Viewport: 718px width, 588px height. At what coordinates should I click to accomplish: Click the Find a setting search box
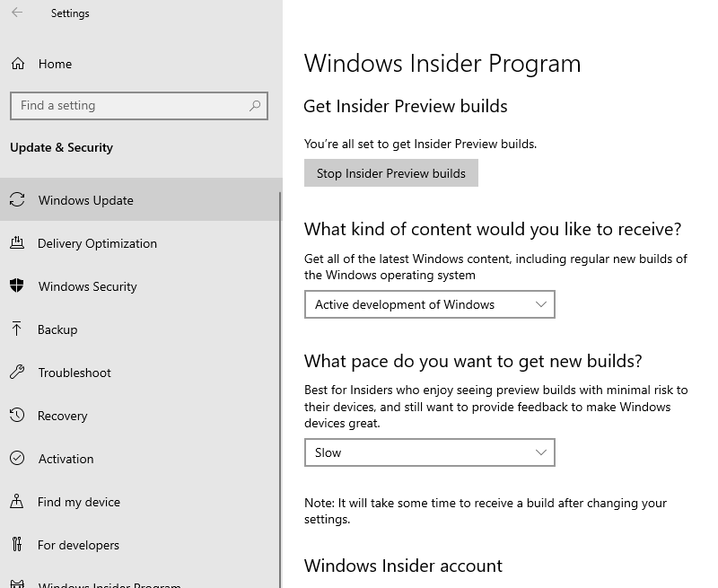point(139,106)
